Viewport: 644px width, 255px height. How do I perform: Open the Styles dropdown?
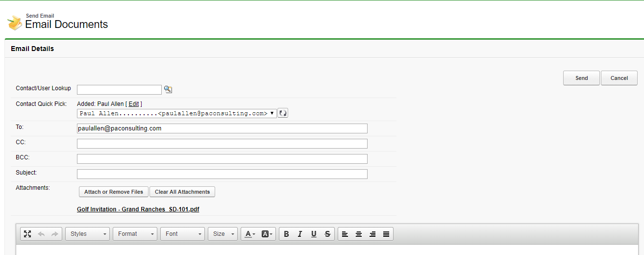click(x=88, y=234)
